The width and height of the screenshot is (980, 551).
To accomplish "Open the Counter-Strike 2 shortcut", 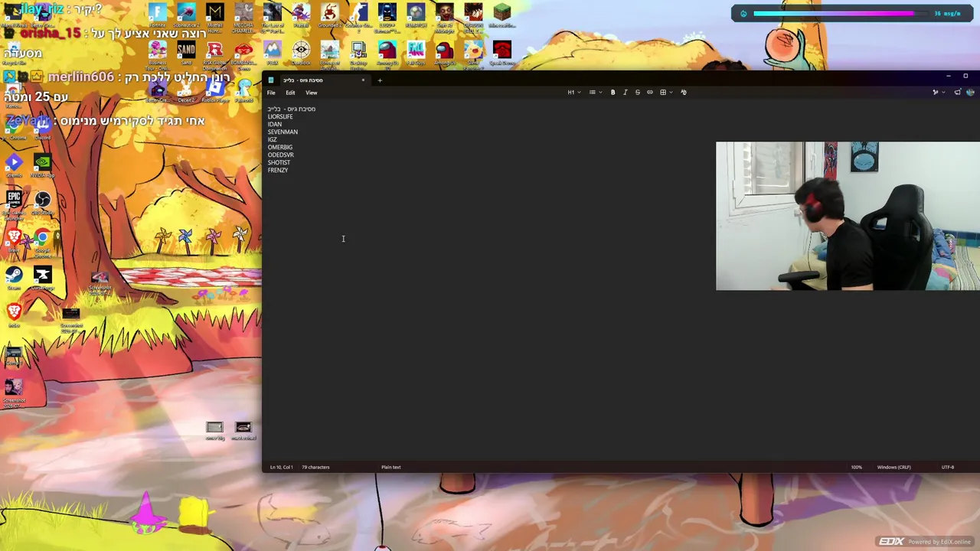I will coord(358,16).
